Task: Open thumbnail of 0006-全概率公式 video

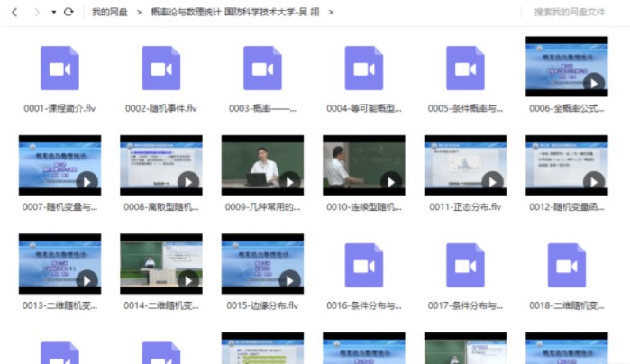Action: pyautogui.click(x=567, y=67)
